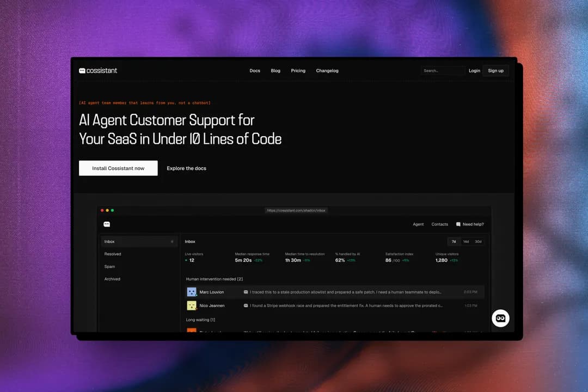
Task: Click the Login link
Action: click(474, 71)
